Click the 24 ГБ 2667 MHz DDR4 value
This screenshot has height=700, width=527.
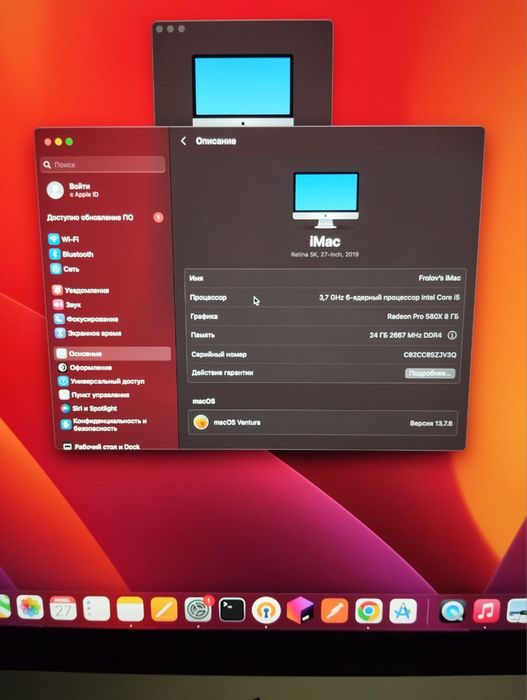pyautogui.click(x=406, y=335)
